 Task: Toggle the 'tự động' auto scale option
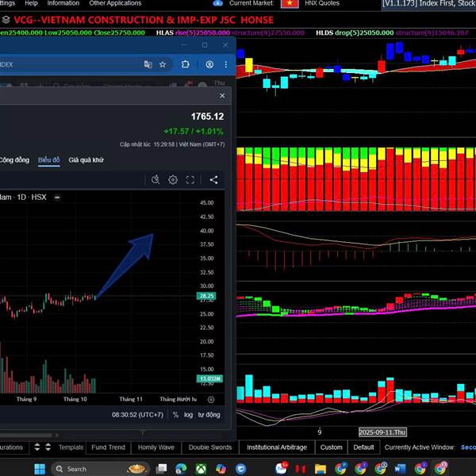[x=209, y=415]
